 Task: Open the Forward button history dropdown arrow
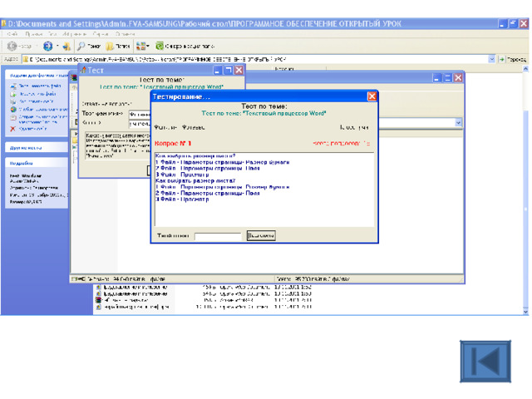click(x=57, y=46)
